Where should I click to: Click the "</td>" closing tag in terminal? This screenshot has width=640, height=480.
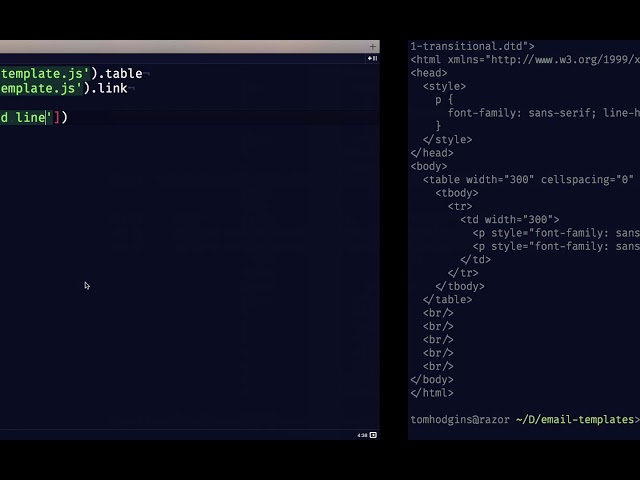pyautogui.click(x=476, y=260)
